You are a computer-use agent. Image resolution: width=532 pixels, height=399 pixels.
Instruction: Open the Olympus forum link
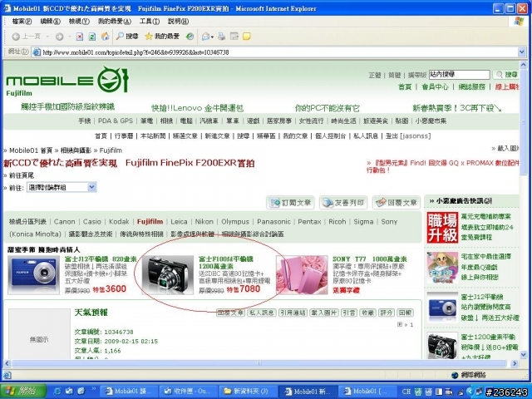235,222
